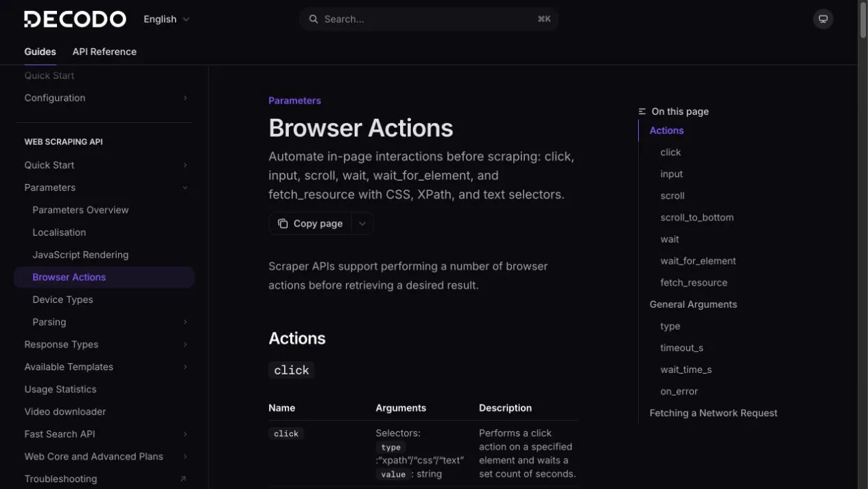Jump to the input section link
868x489 pixels.
(671, 174)
